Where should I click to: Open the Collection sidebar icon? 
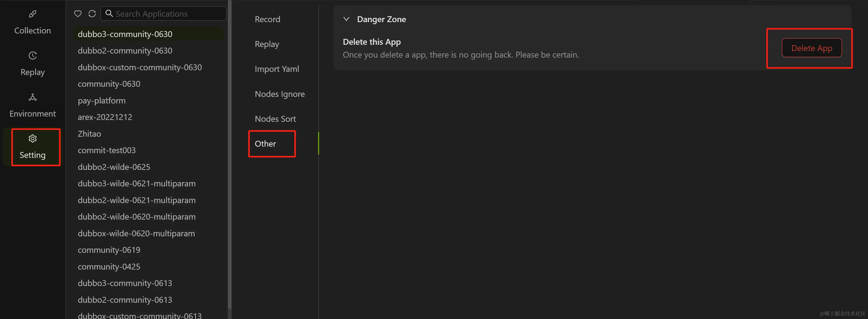pos(32,14)
